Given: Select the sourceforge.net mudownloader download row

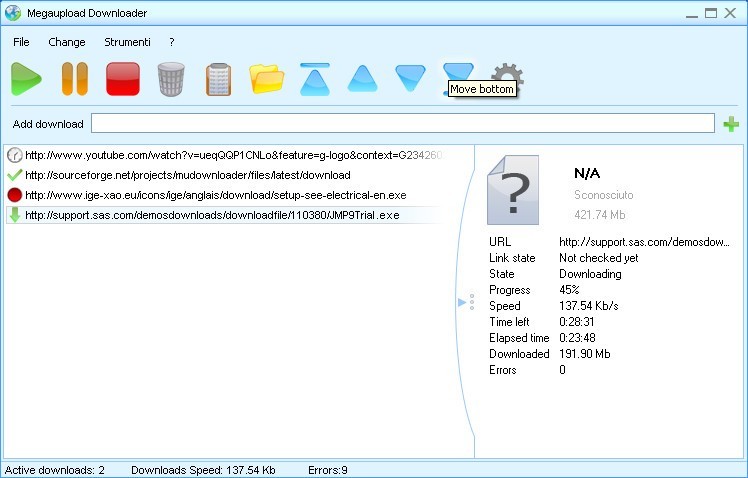Looking at the screenshot, I should 225,175.
